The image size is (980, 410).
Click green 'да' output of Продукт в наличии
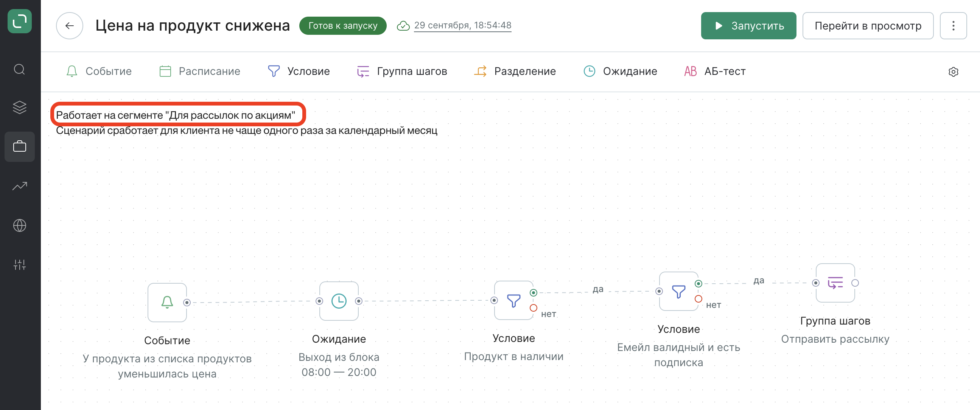[534, 292]
